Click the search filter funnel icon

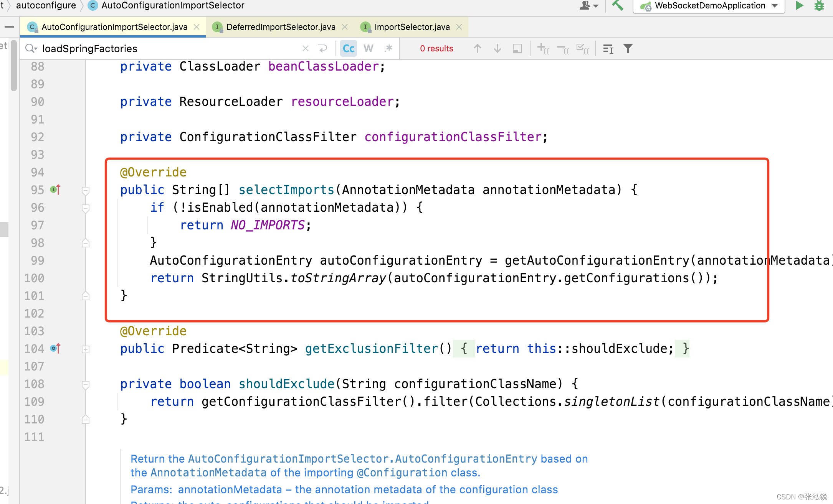coord(628,49)
